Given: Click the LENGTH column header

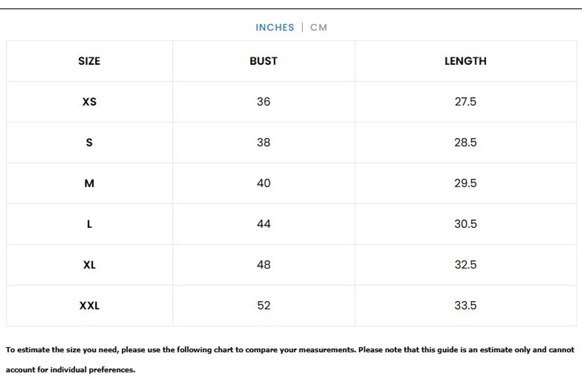Looking at the screenshot, I should [x=465, y=61].
